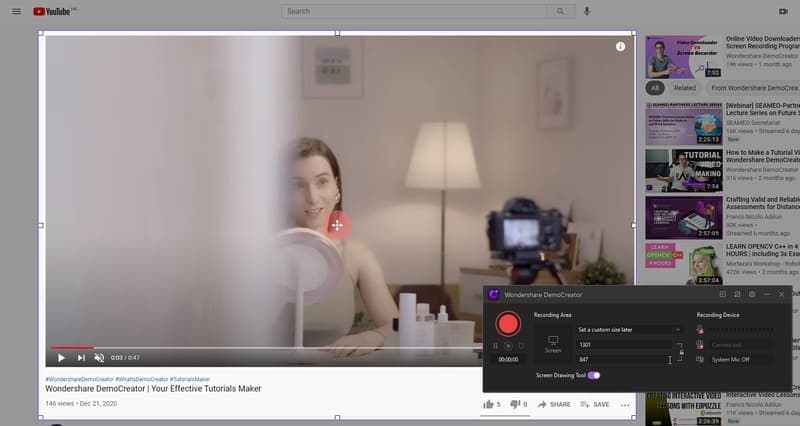
Task: Open the Video Downloader vs Screen Recorder thumbnail
Action: tap(684, 57)
